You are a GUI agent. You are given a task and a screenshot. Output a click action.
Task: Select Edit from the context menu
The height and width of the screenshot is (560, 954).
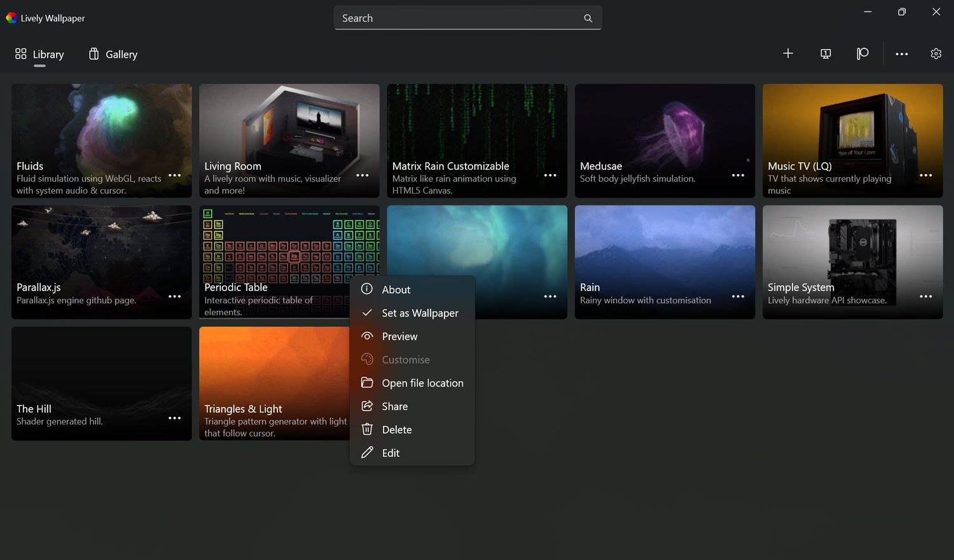[x=412, y=453]
